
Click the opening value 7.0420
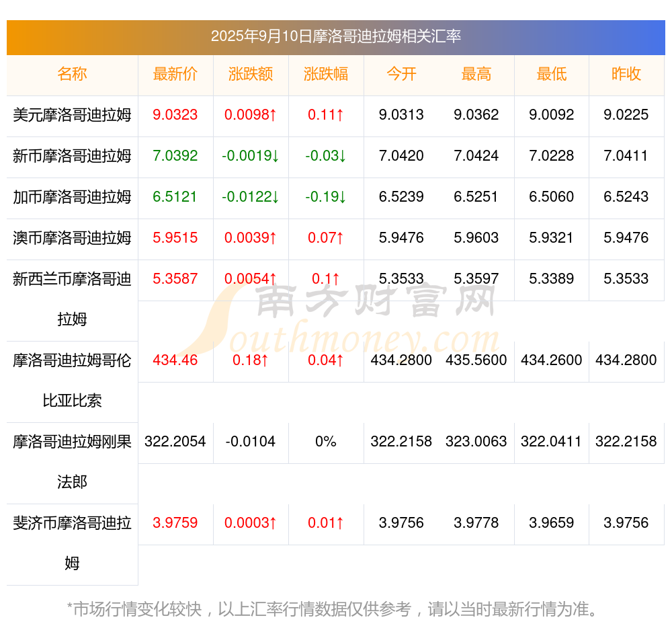(401, 156)
